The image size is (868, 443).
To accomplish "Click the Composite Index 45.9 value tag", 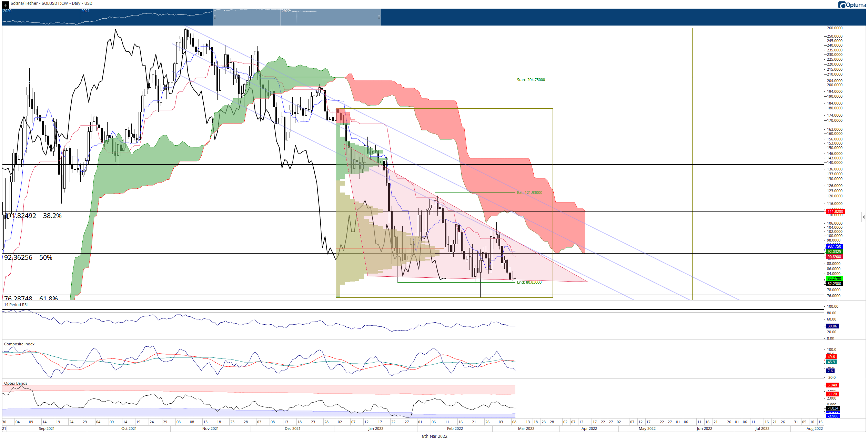I will 831,362.
